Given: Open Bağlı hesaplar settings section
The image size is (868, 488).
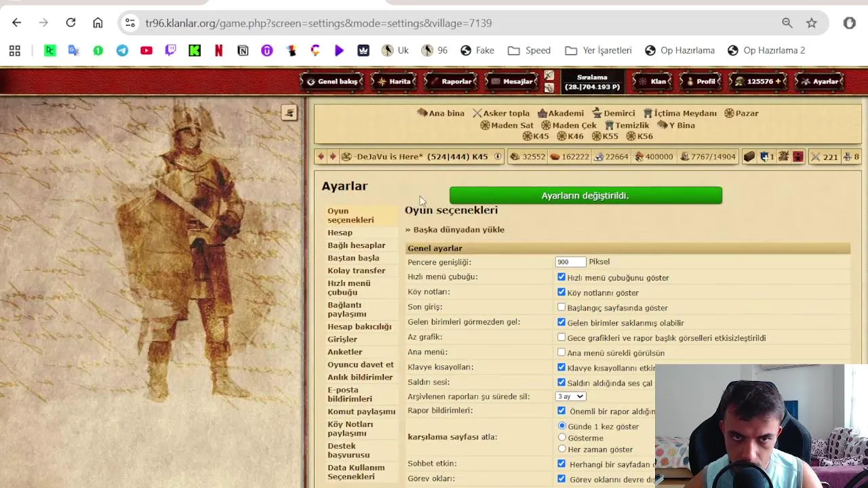Looking at the screenshot, I should click(x=356, y=245).
